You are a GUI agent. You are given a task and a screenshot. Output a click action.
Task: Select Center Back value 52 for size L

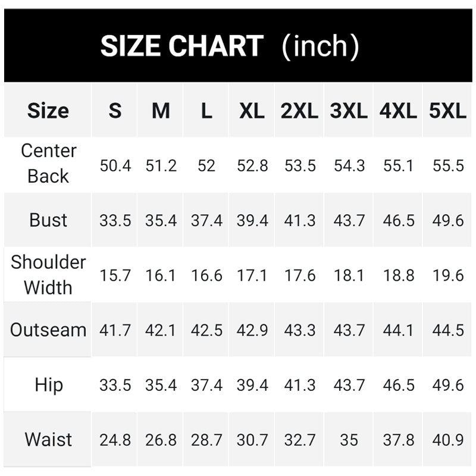coord(206,165)
